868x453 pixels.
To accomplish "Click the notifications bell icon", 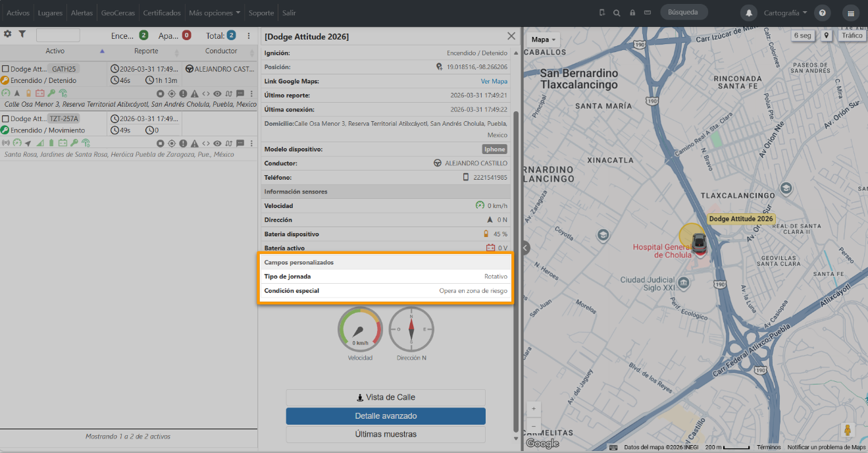I will (x=748, y=13).
